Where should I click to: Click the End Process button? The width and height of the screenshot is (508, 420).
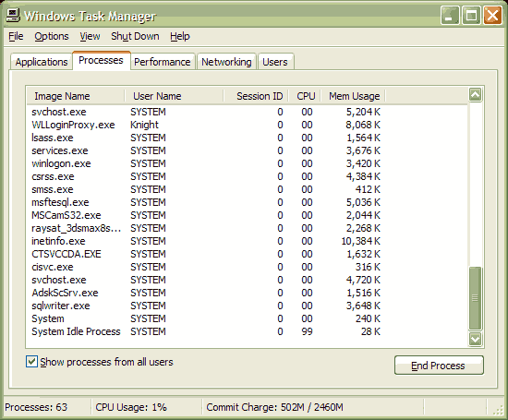(439, 366)
